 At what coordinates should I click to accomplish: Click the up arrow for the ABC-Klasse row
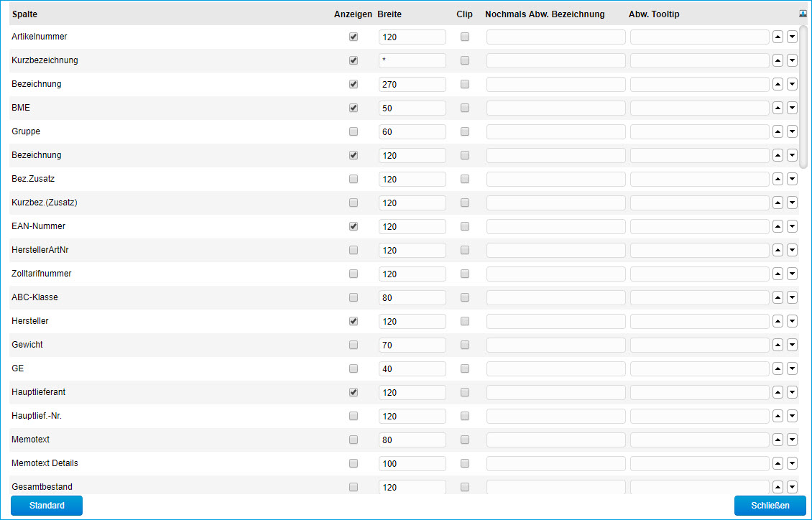(x=778, y=297)
